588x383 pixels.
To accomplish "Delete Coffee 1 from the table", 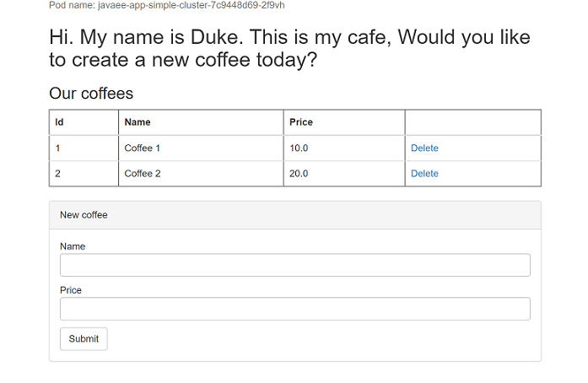I will (424, 148).
